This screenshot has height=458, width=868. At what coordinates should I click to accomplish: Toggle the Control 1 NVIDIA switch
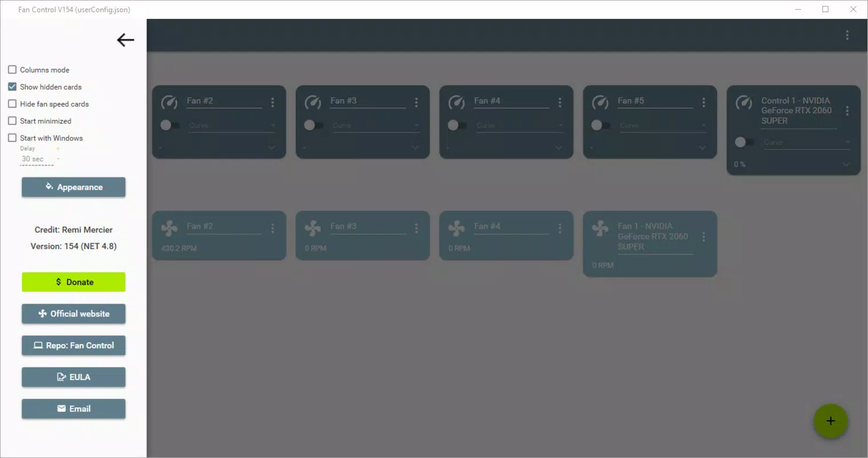tap(744, 141)
